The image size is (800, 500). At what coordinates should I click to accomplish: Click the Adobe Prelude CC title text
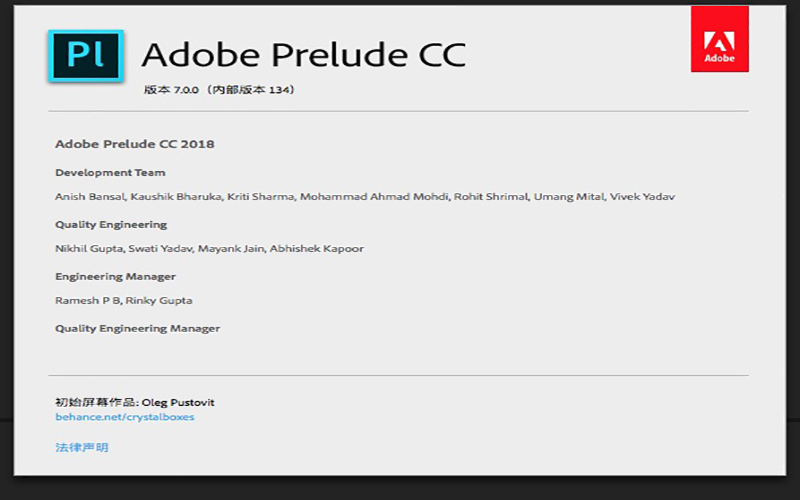[304, 54]
